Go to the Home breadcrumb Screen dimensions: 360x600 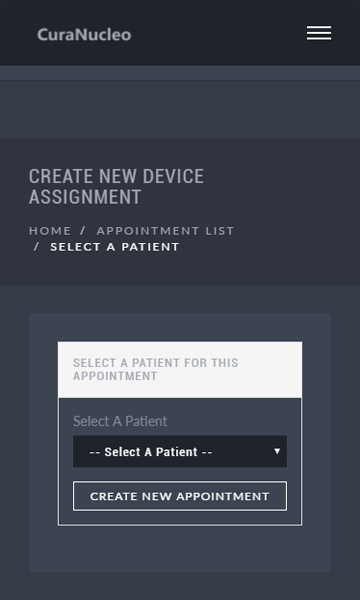(50, 231)
